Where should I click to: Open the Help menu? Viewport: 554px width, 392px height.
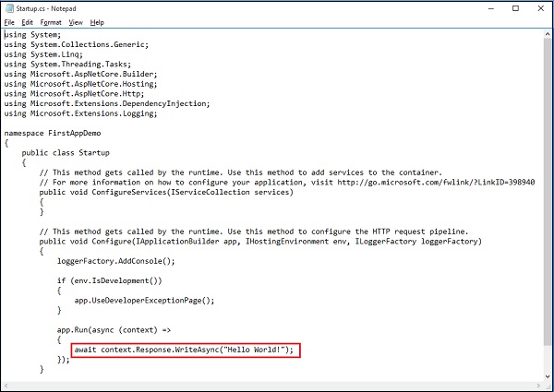click(x=97, y=22)
